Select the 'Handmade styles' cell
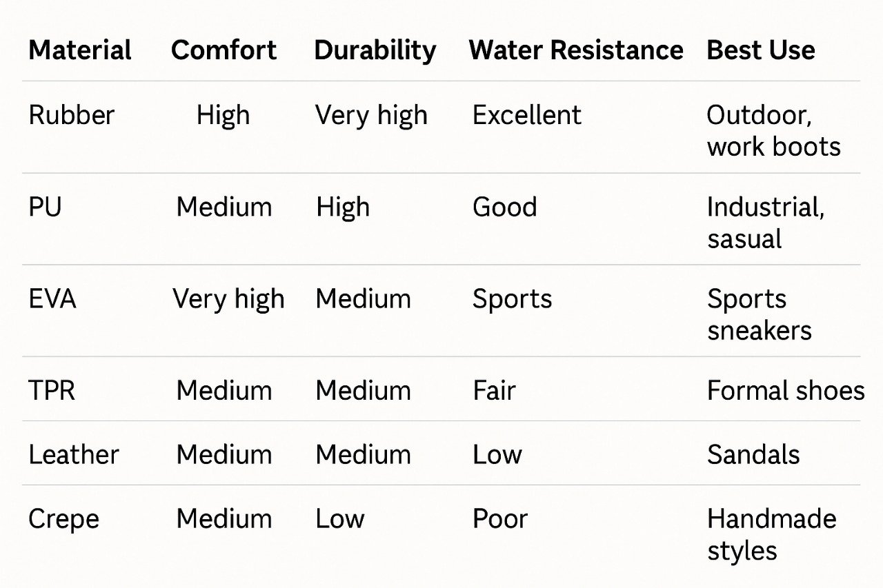This screenshot has width=883, height=588. pyautogui.click(x=772, y=535)
